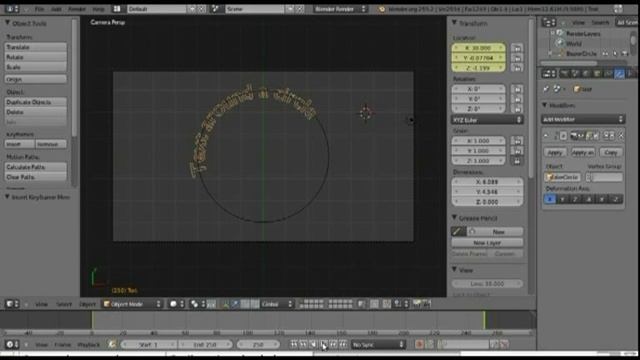Open the 3D viewport Object menu

(87, 304)
